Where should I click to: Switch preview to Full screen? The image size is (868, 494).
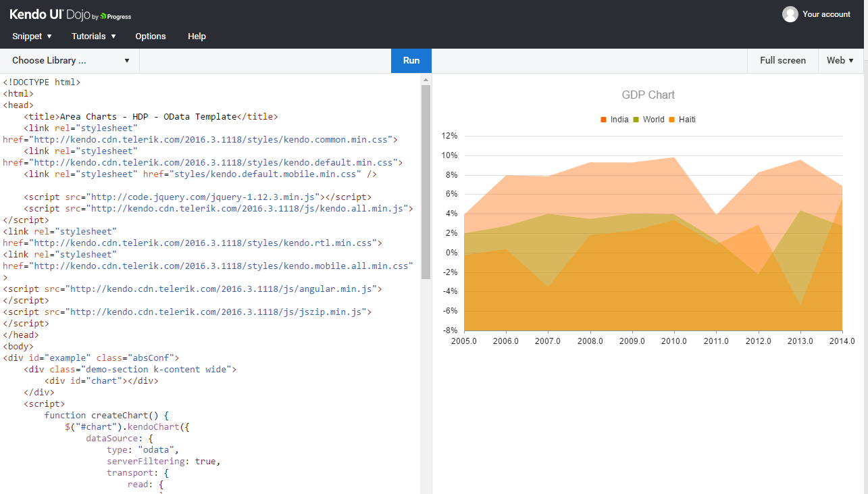783,61
